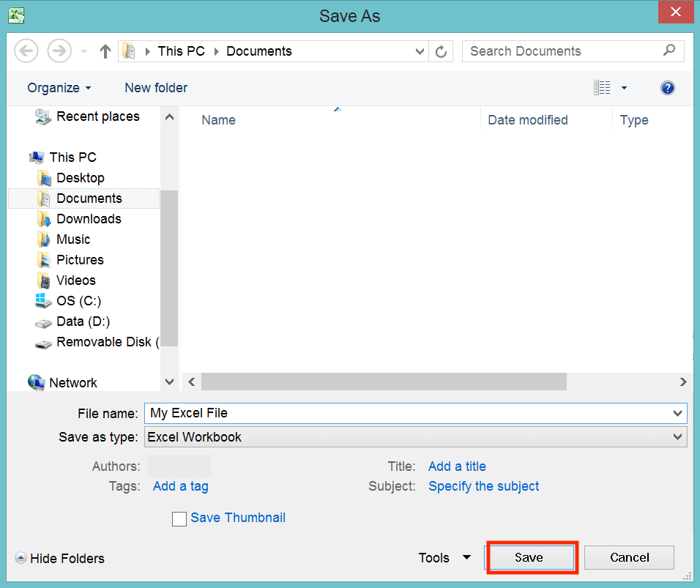
Task: Change the view layout icon
Action: pyautogui.click(x=602, y=88)
